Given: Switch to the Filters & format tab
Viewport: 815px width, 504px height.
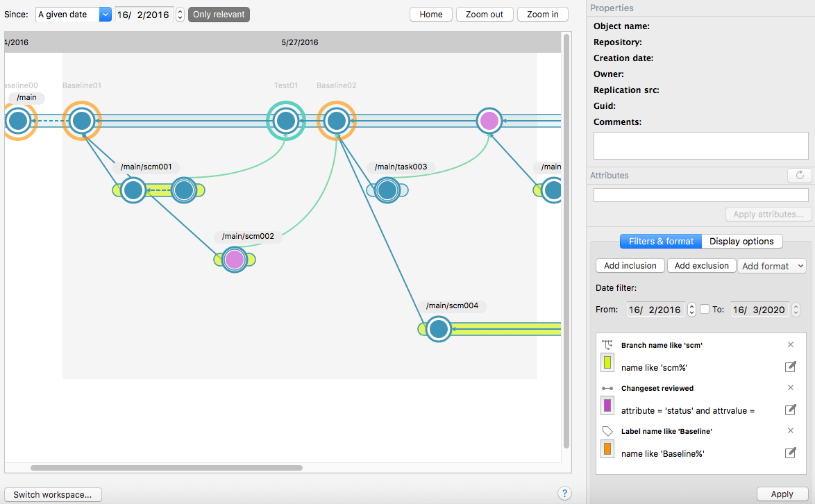Looking at the screenshot, I should tap(661, 241).
